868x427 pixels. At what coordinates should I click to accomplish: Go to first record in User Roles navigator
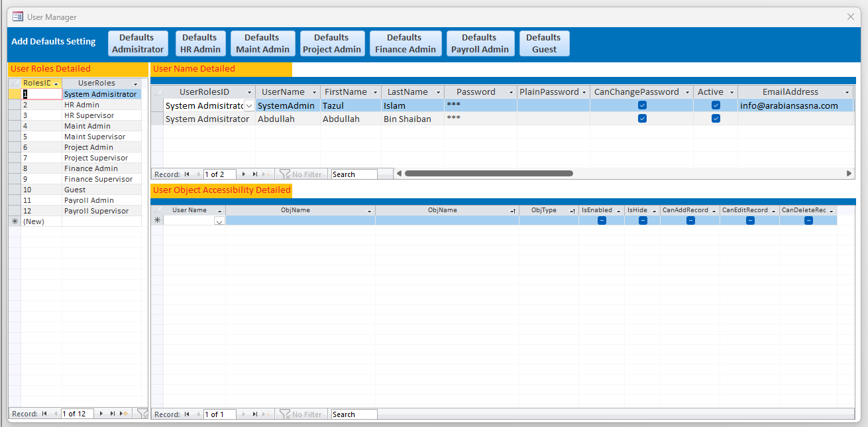click(44, 414)
